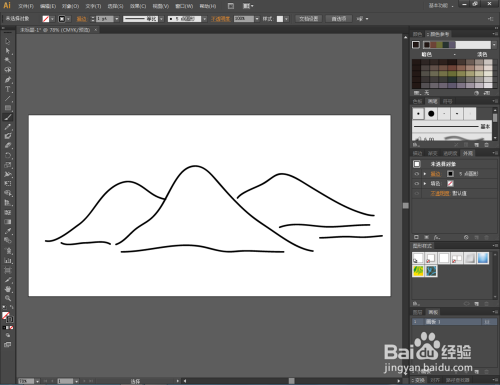Viewport: 500px width, 385px height.
Task: Select the Gradient tool
Action: [x=8, y=222]
